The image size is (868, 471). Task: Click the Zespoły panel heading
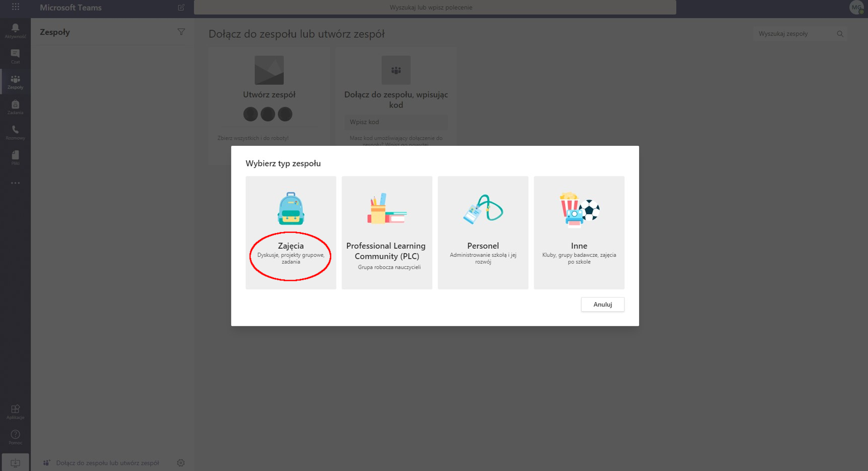(x=55, y=32)
